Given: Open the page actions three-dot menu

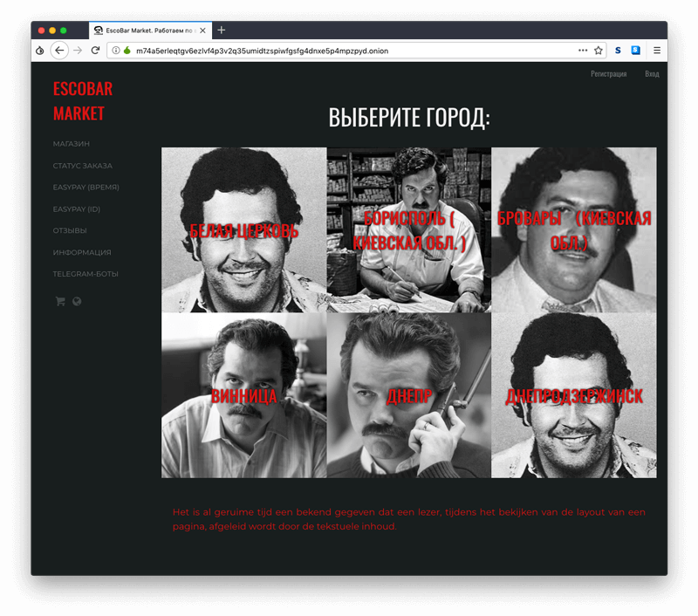Looking at the screenshot, I should tap(583, 51).
